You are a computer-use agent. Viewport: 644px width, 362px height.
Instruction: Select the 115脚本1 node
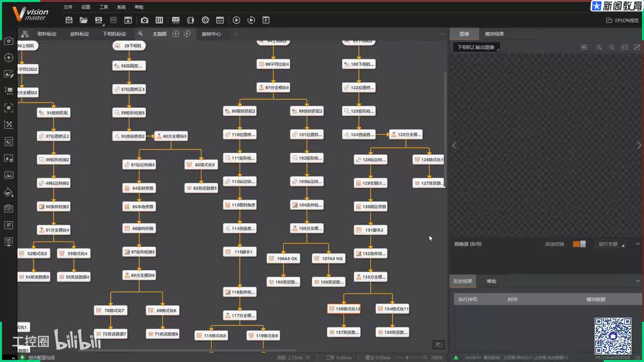(240, 251)
